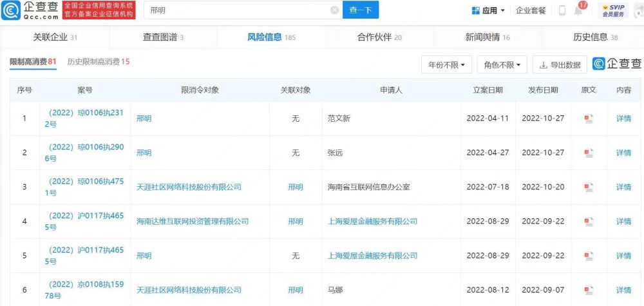View 详情 details for row 2

pyautogui.click(x=623, y=153)
